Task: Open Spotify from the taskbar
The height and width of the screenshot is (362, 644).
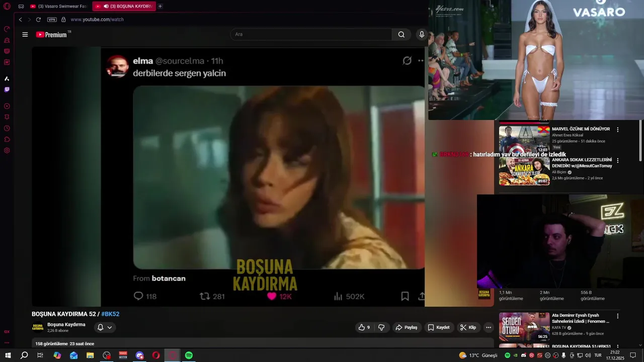Action: [x=189, y=355]
